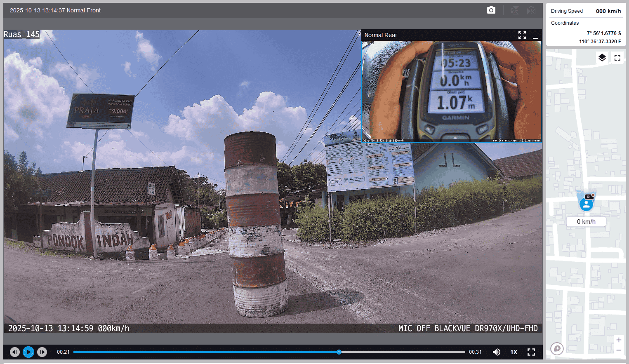This screenshot has height=364, width=629.
Task: Change the 1X playback speed
Action: [x=514, y=352]
